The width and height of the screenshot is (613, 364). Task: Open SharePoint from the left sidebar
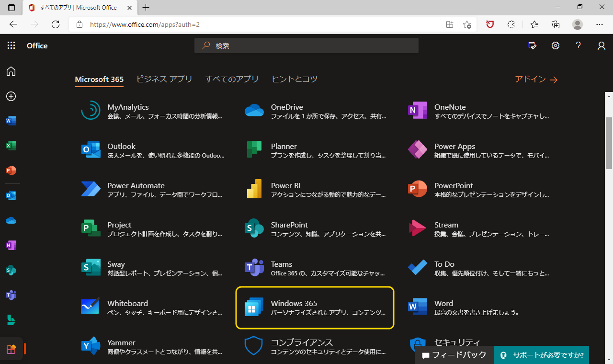tap(11, 270)
